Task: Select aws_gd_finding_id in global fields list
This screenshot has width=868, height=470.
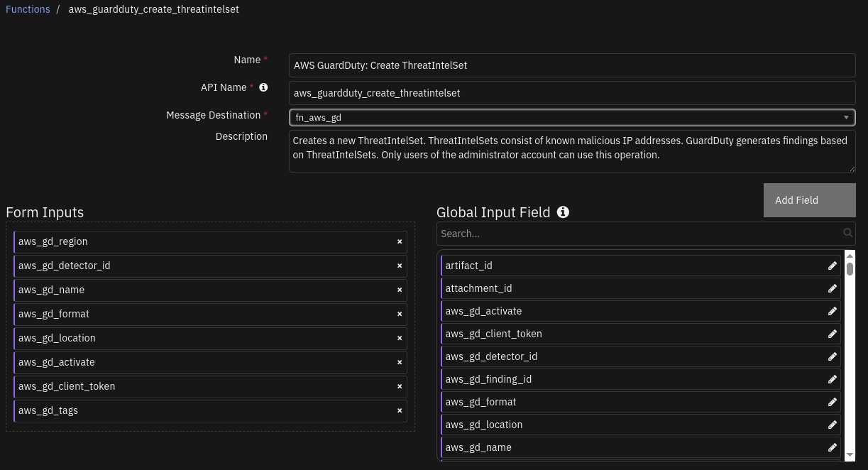Action: [641, 379]
